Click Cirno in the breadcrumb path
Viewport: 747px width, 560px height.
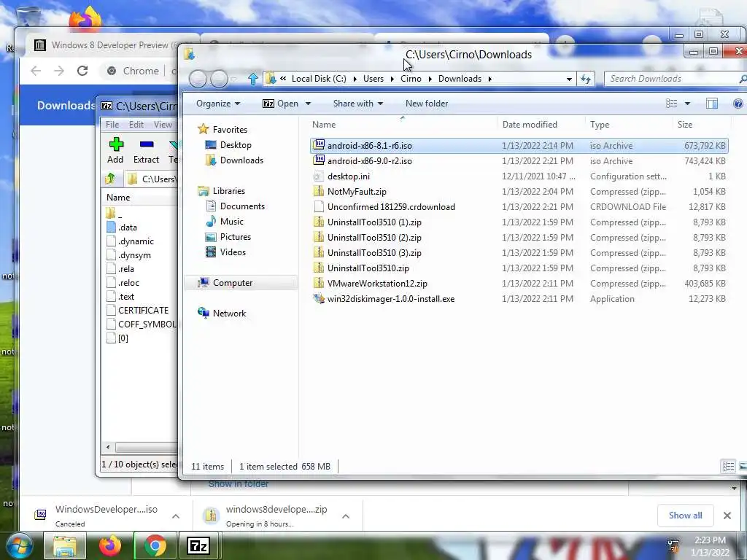(x=411, y=79)
